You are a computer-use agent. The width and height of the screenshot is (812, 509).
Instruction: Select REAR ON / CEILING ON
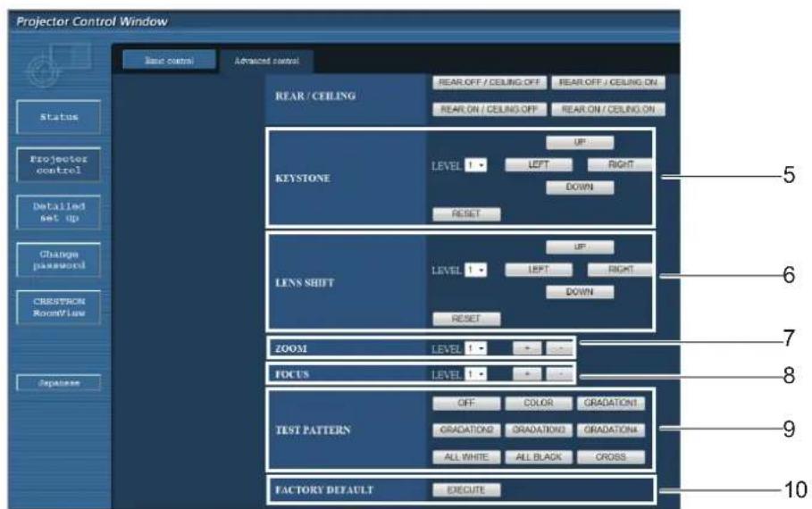point(608,110)
